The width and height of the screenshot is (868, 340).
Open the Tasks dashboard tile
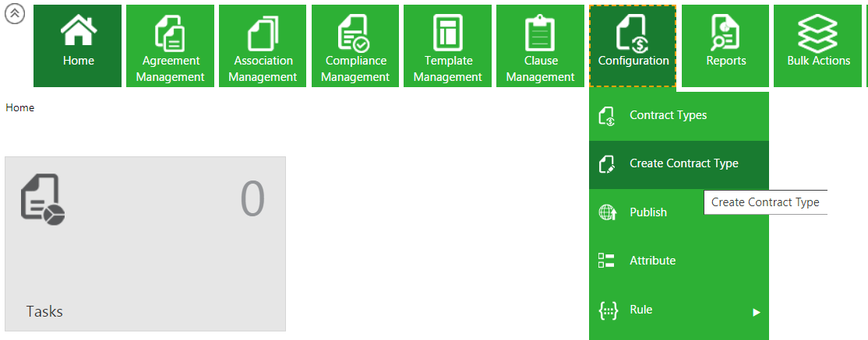[x=145, y=244]
